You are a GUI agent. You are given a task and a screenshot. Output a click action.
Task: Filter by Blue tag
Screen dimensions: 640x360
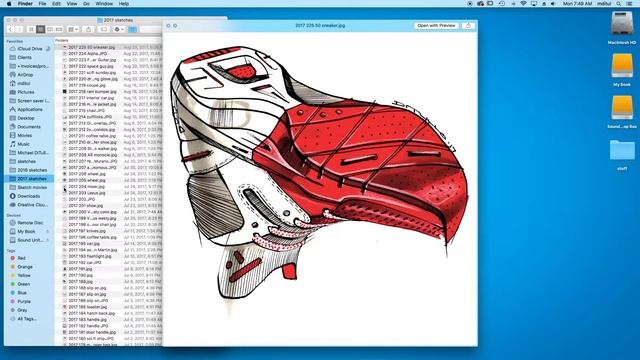click(22, 293)
